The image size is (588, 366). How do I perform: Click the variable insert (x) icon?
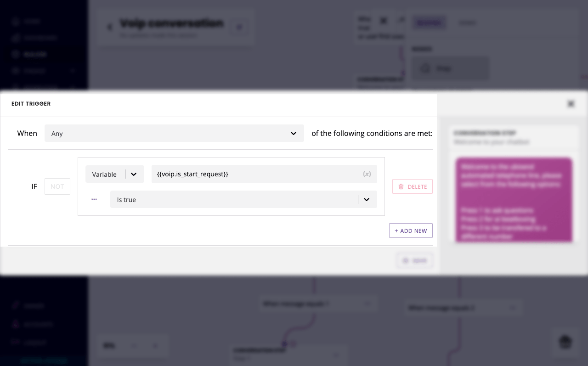click(x=367, y=174)
